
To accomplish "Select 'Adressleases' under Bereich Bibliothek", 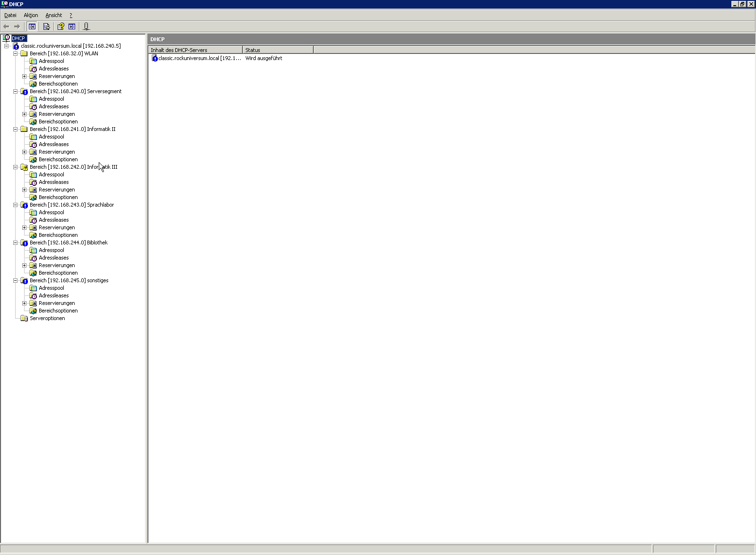I will [54, 258].
